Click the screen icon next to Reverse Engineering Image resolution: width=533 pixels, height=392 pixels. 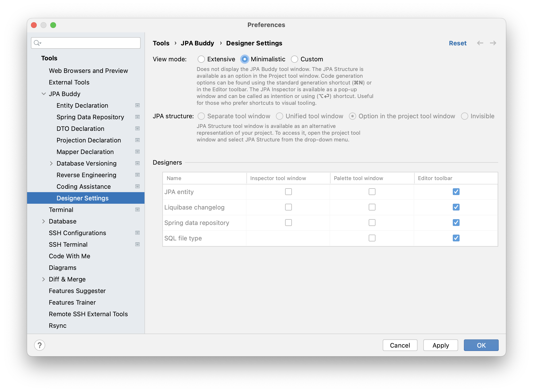tap(137, 175)
